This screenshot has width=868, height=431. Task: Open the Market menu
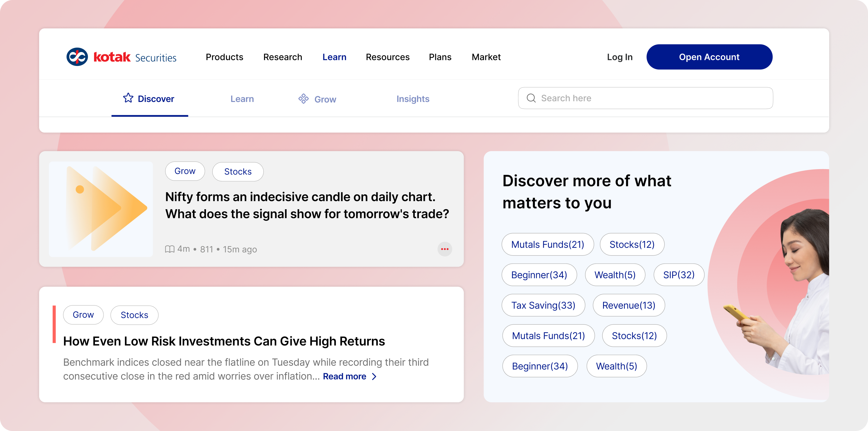[x=486, y=57]
